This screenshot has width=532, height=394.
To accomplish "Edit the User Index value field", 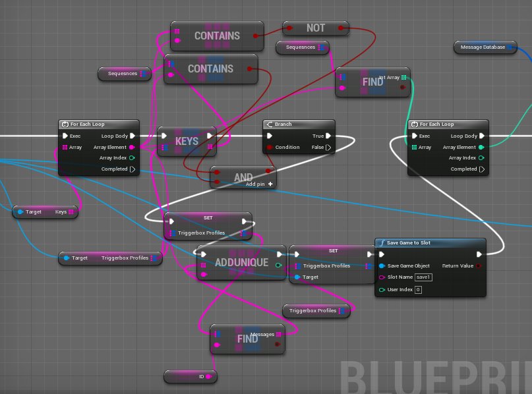I will 418,289.
